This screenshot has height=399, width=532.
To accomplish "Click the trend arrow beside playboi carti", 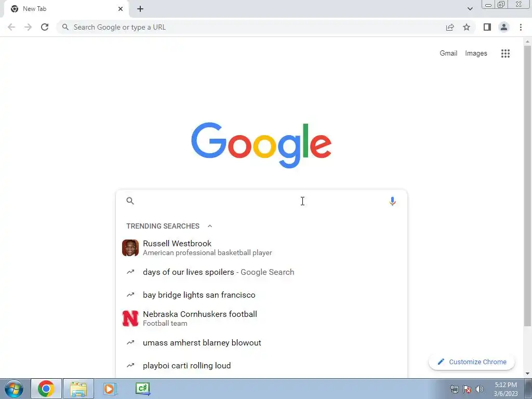I will [130, 365].
